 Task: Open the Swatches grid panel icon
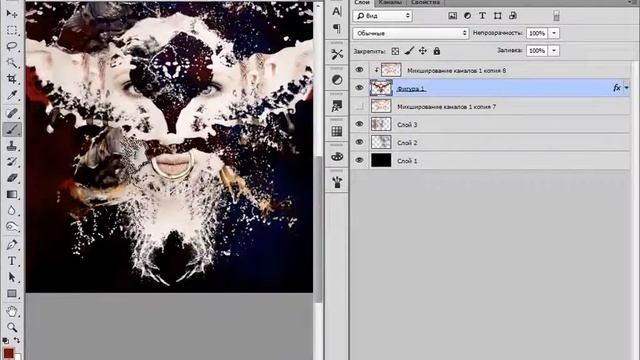coord(337,131)
